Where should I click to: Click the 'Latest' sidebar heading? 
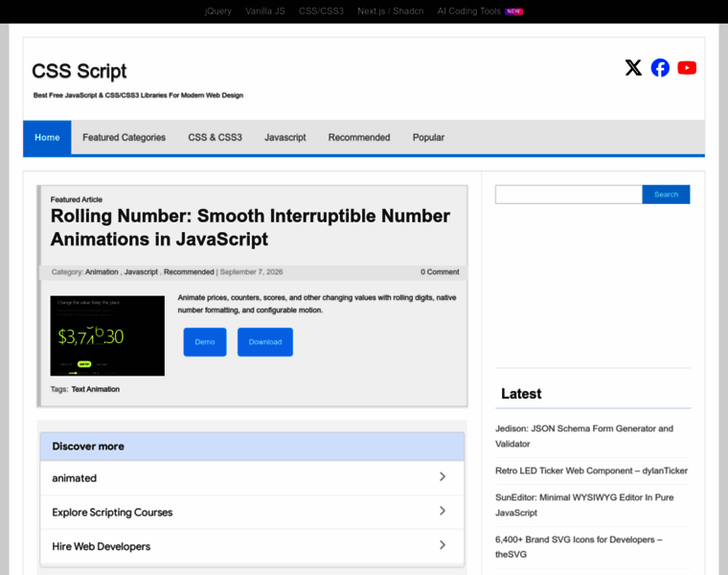click(x=521, y=394)
